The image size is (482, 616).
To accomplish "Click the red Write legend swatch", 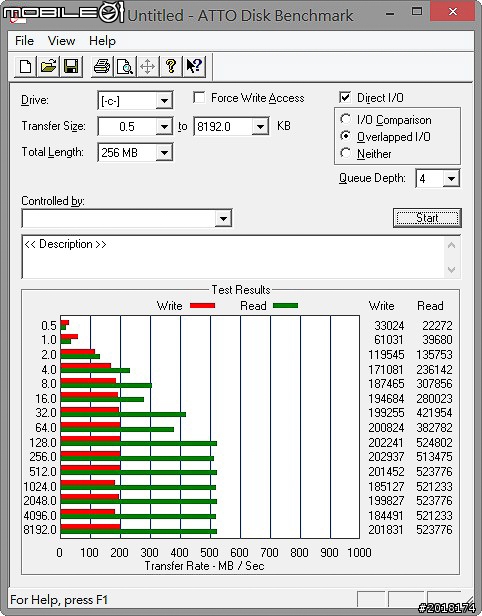I will [x=202, y=306].
